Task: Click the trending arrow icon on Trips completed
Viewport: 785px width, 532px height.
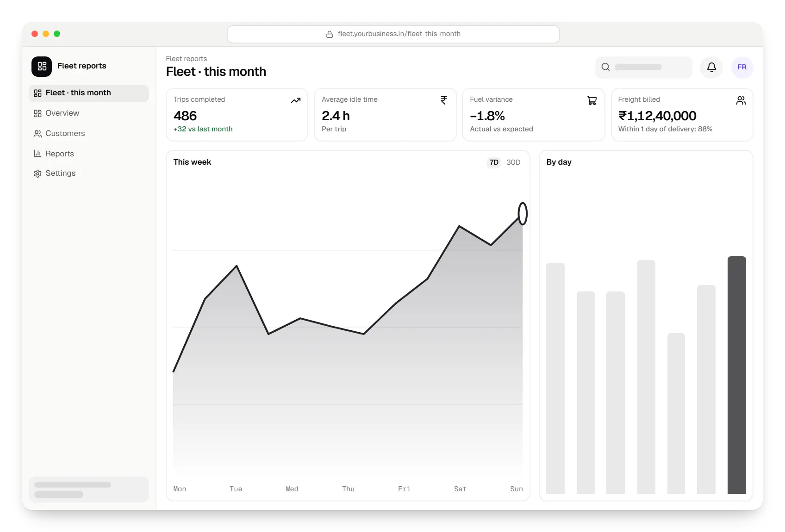Action: (296, 100)
